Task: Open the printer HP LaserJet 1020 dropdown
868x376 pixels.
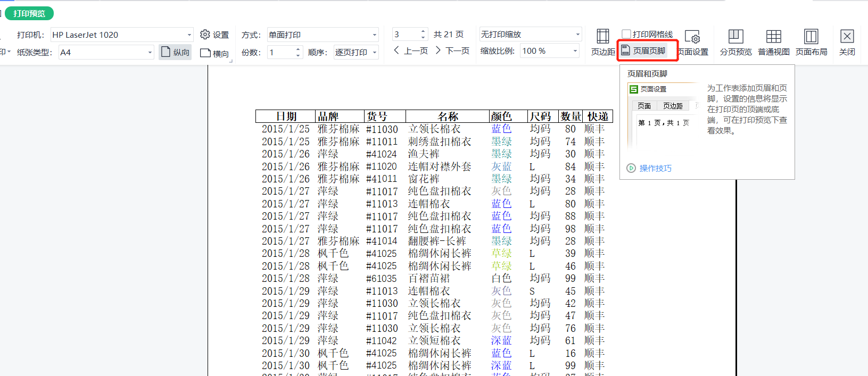Action: [189, 35]
